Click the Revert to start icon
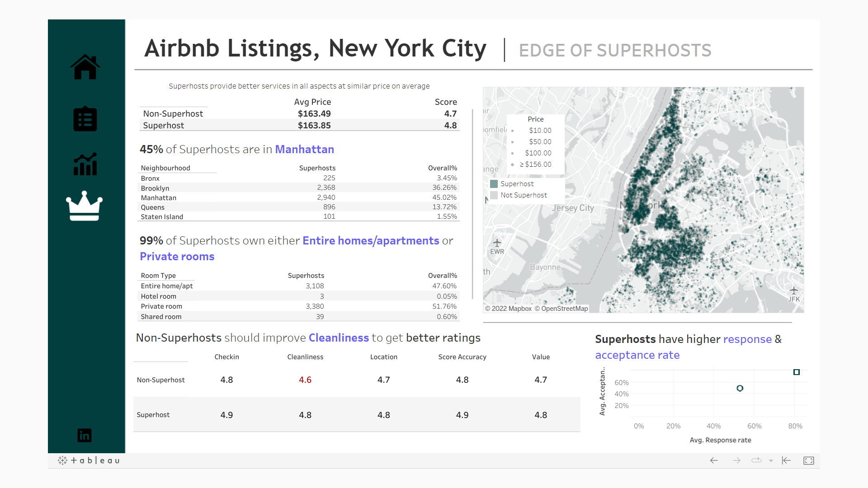This screenshot has width=868, height=488. 786,460
